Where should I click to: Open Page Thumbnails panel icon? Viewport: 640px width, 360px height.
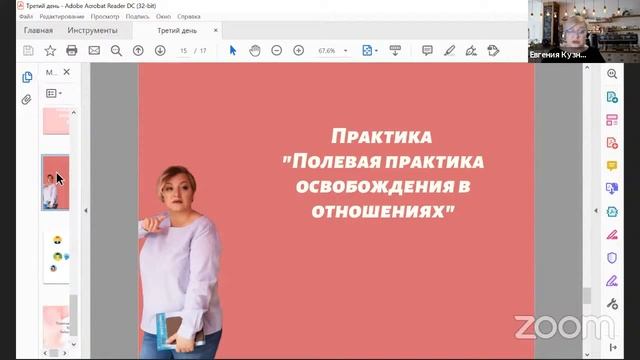(x=27, y=77)
